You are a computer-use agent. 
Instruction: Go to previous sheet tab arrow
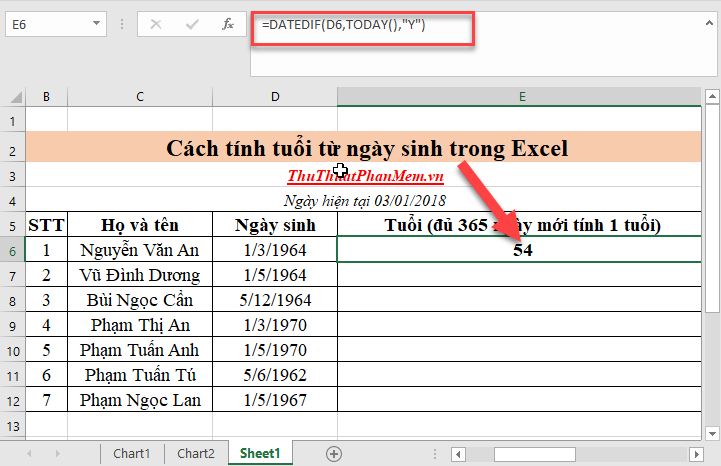point(29,454)
